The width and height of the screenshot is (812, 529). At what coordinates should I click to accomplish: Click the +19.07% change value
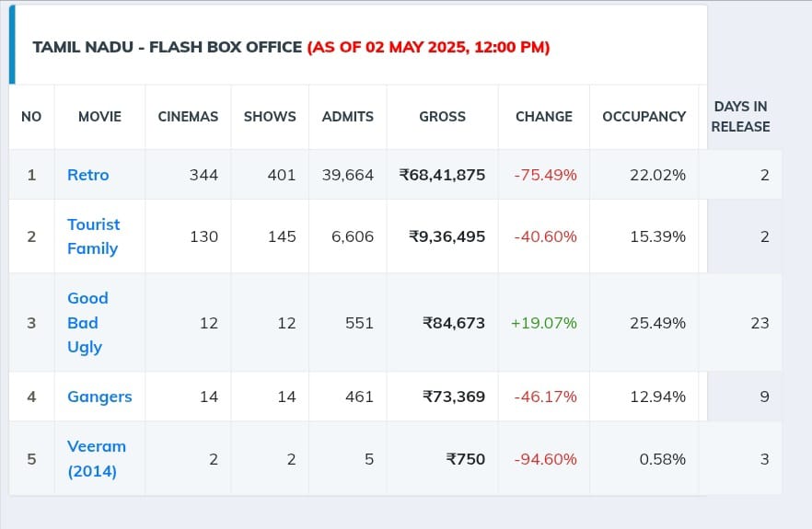point(544,323)
